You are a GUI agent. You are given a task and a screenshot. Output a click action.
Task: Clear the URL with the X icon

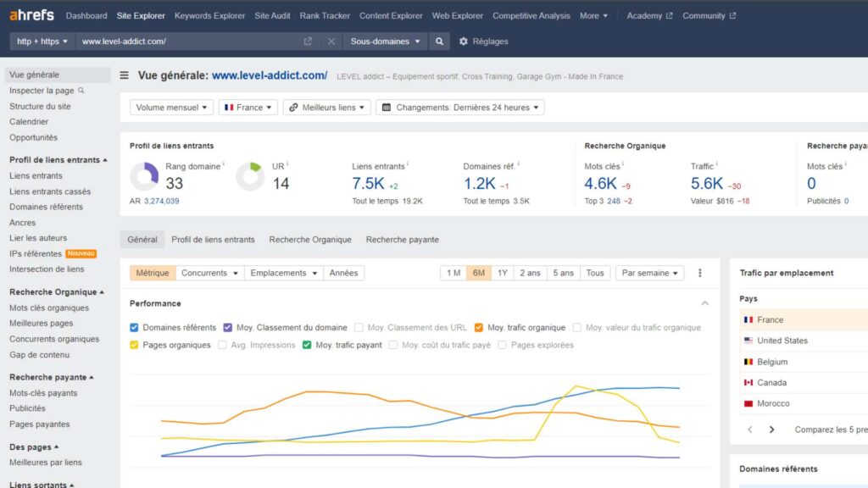point(331,42)
